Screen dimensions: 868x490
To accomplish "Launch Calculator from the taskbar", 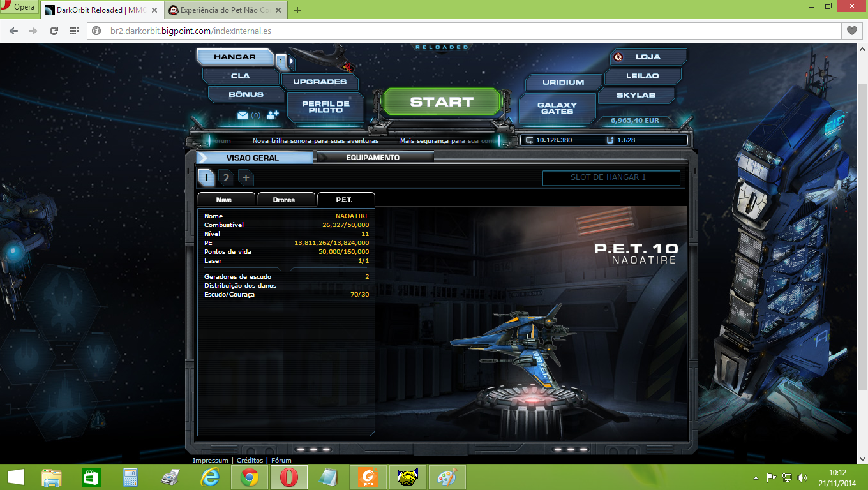I will (x=131, y=477).
